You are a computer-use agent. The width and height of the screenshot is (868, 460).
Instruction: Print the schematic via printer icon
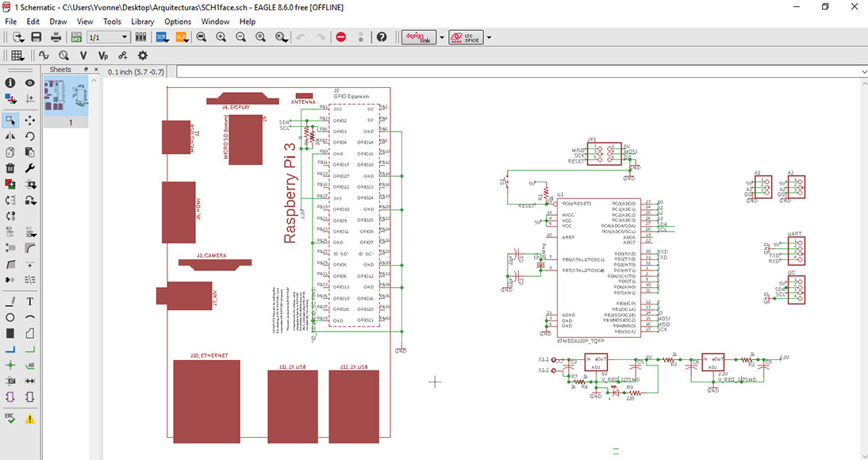56,37
